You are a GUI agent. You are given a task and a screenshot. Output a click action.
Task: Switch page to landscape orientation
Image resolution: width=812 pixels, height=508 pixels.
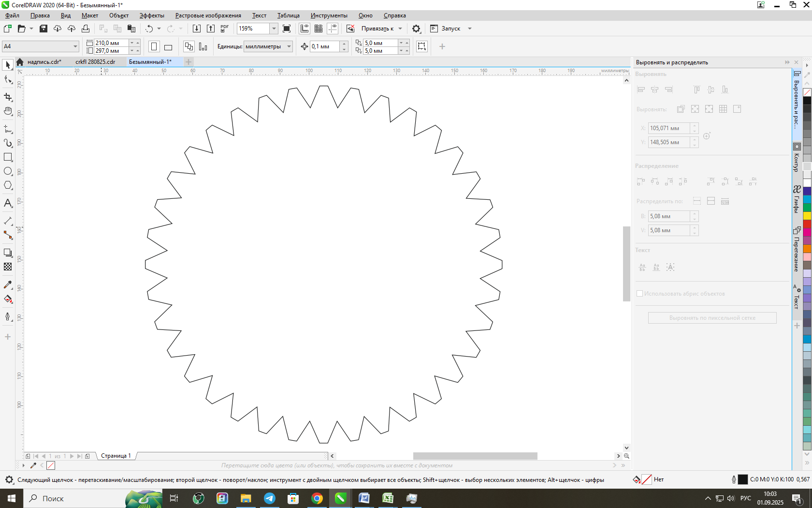(x=168, y=47)
